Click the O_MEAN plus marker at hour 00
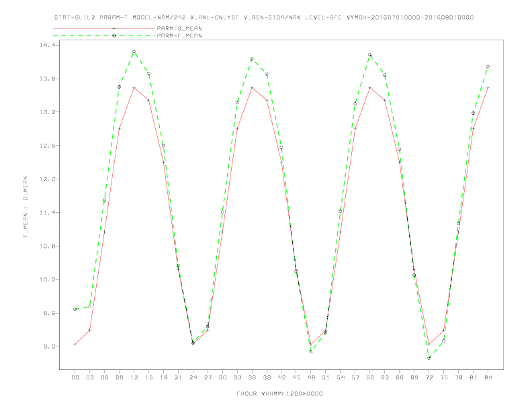Viewport: 532px width, 411px height. click(75, 345)
